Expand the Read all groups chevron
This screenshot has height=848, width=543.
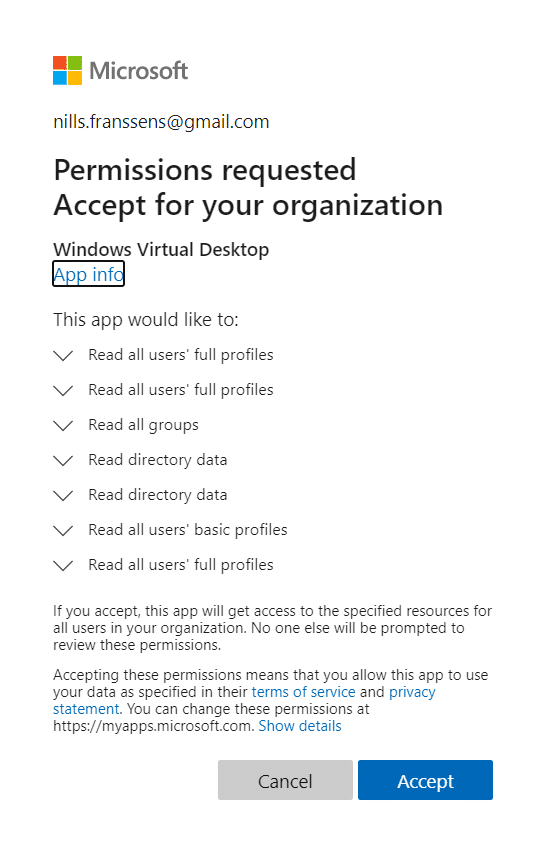[63, 426]
